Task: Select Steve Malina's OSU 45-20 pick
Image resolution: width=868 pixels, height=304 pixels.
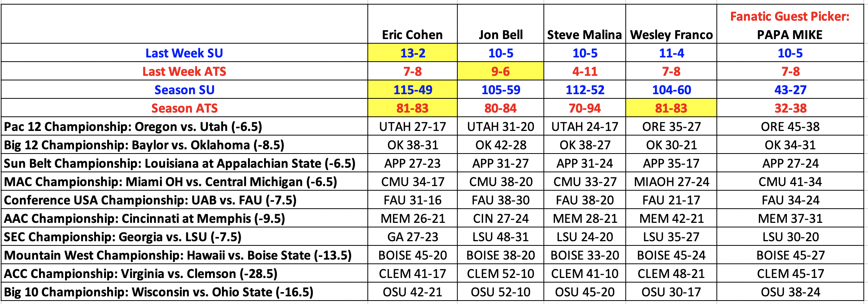Action: [x=584, y=292]
